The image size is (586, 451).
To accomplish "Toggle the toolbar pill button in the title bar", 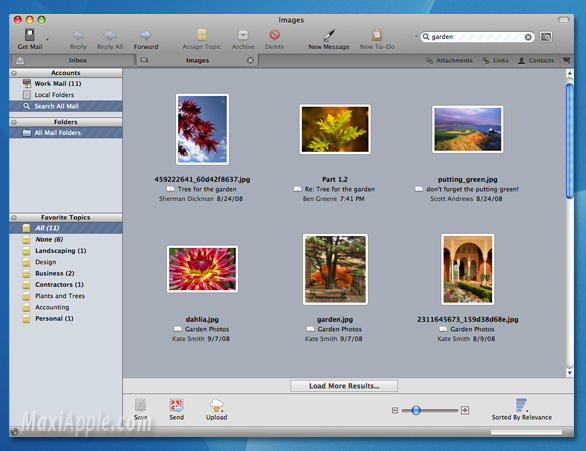I will [564, 20].
